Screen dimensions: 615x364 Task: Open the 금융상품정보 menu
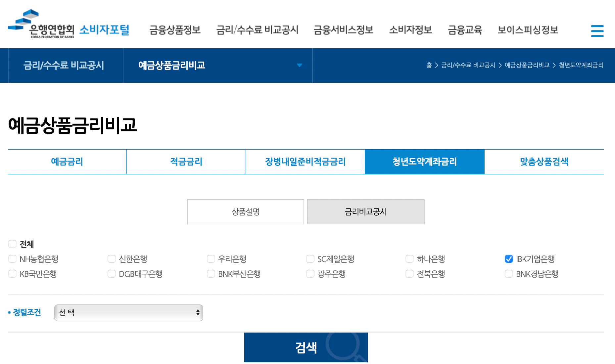[x=175, y=30]
